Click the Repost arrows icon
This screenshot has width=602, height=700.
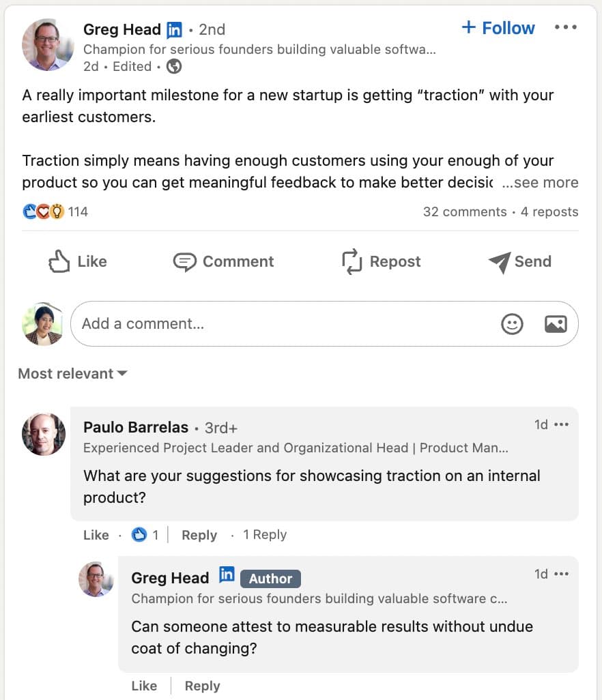[x=352, y=261]
